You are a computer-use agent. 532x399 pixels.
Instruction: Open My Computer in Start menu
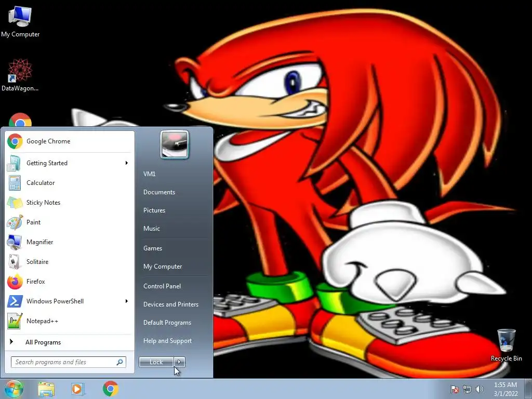163,267
